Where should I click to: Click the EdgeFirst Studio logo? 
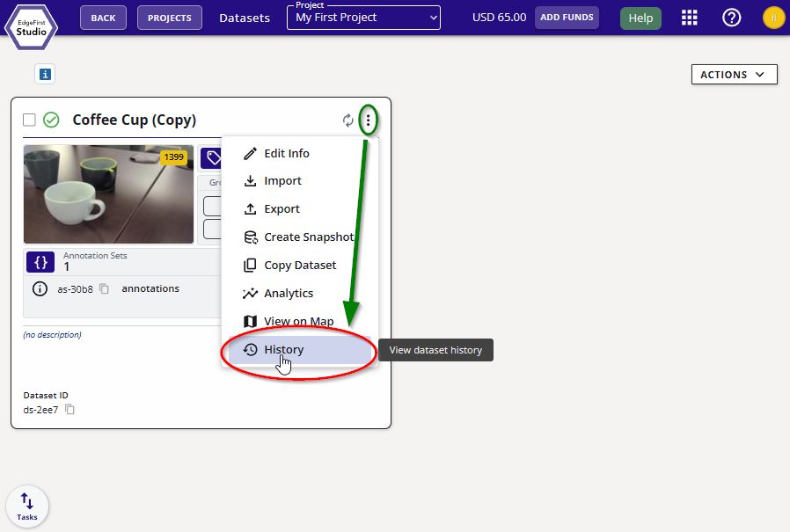pyautogui.click(x=31, y=26)
